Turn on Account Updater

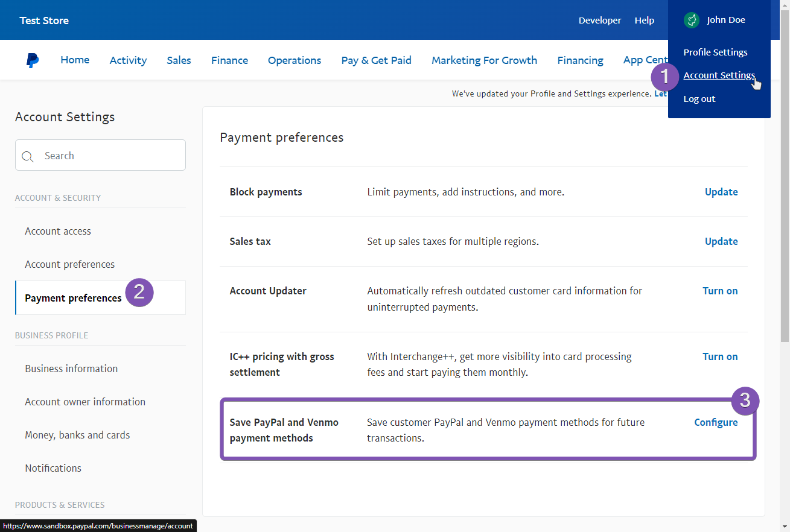[x=719, y=291]
